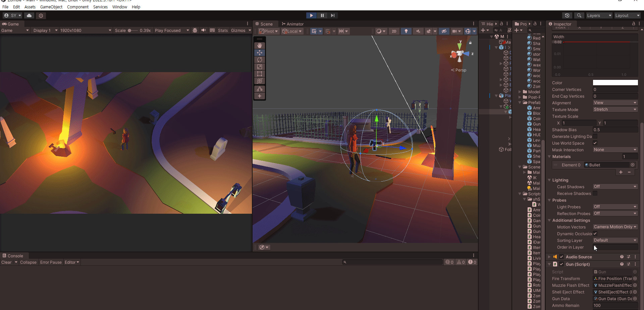The image size is (644, 310).
Task: Click the Console search field
Action: [x=392, y=262]
